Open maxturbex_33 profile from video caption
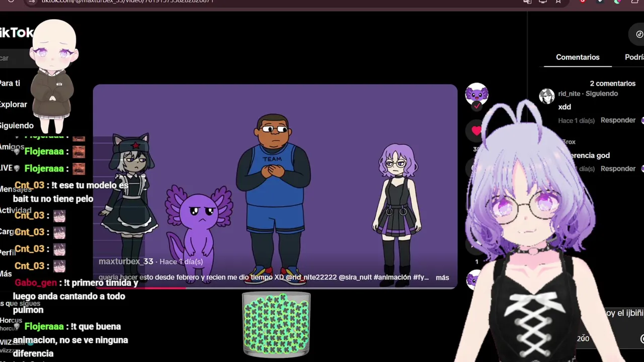644x362 pixels. pos(126,261)
